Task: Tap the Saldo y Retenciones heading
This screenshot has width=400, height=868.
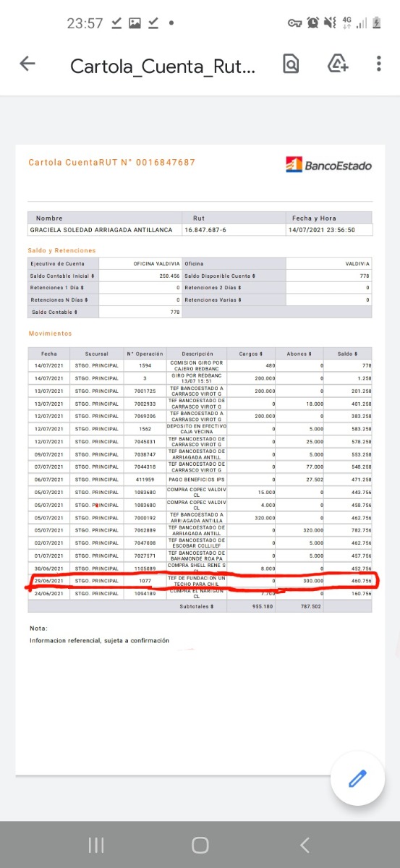Action: pos(62,250)
